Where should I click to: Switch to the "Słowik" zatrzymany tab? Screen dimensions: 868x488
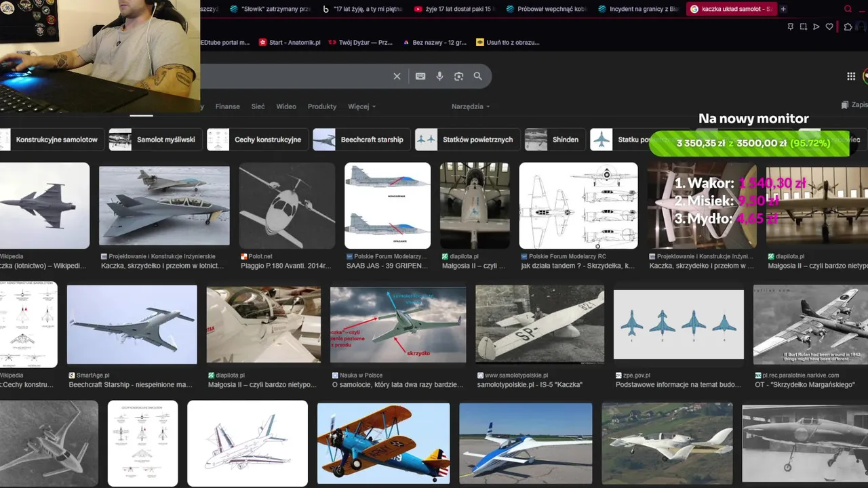click(x=269, y=9)
